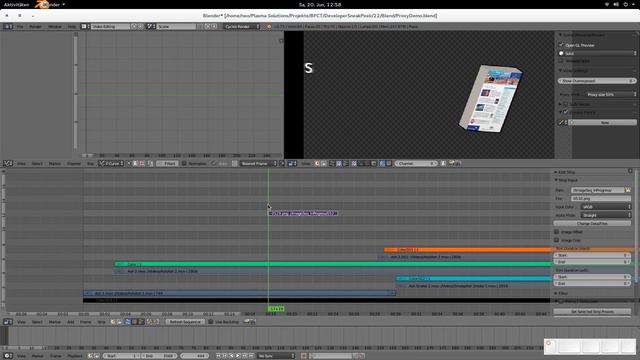Enable the Safe Areas checkbox
The image size is (640, 360).
[x=566, y=104]
